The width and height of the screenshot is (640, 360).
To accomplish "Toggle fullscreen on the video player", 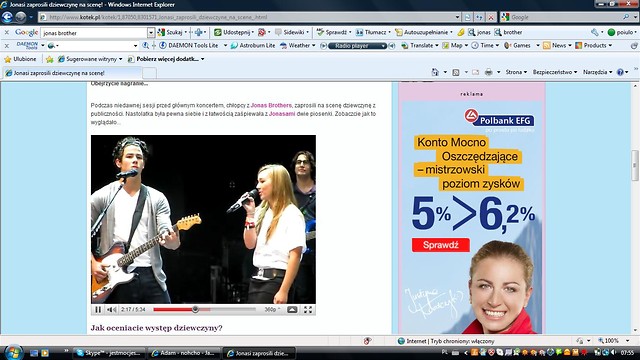I will [308, 310].
